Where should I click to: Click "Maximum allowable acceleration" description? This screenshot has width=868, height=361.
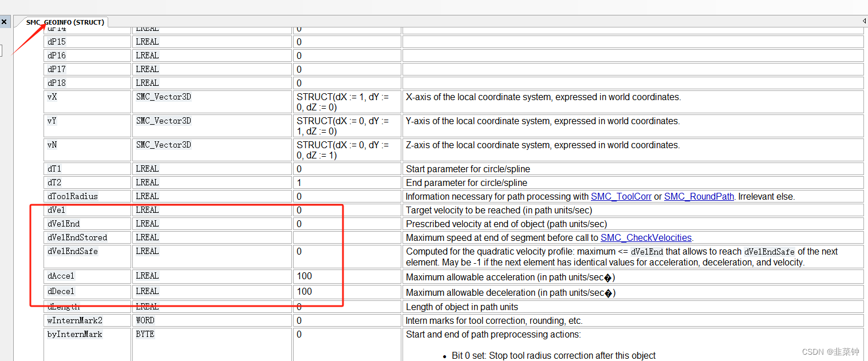[511, 277]
